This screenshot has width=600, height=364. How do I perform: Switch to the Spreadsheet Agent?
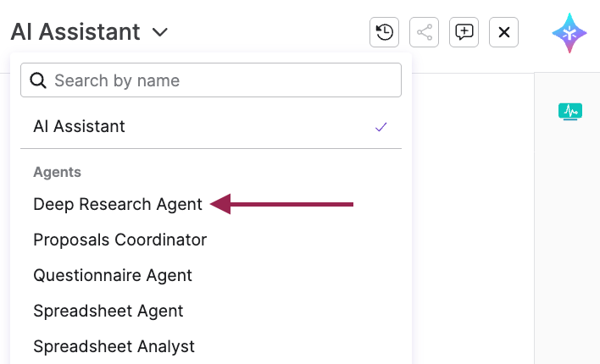pyautogui.click(x=108, y=311)
